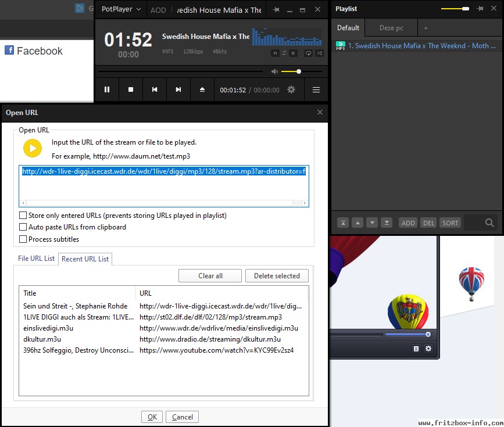Click the playlist ADD button
This screenshot has height=427, width=504.
coord(408,223)
